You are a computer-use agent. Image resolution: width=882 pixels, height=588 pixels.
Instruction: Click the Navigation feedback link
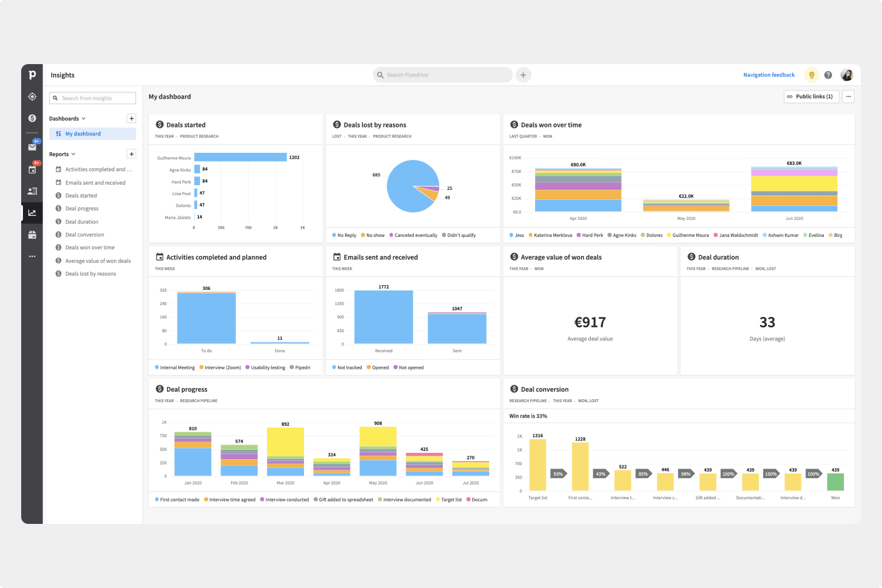click(x=769, y=75)
